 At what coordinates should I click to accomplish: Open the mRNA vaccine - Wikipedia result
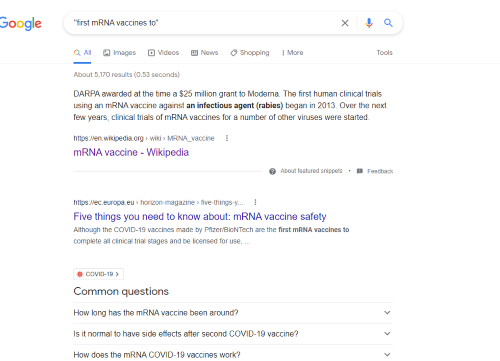(x=131, y=152)
